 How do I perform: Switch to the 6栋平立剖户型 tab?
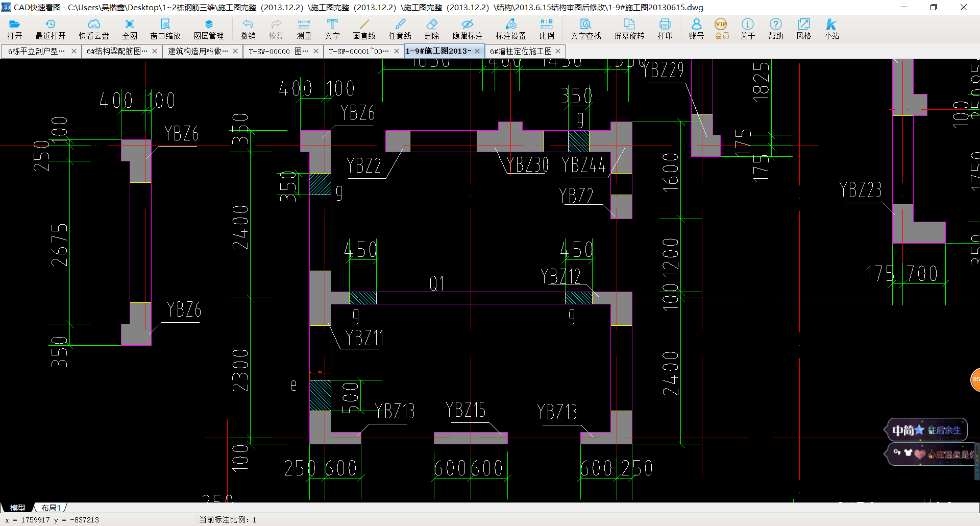tap(36, 51)
